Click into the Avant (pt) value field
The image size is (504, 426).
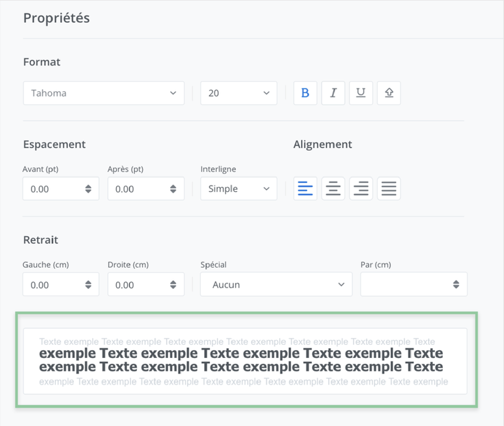(51, 189)
